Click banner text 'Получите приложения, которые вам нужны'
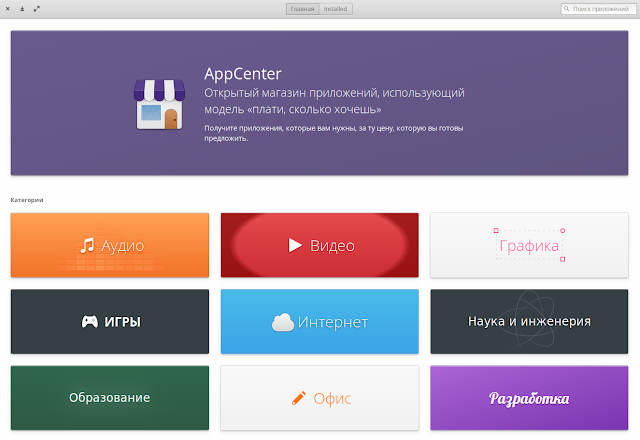This screenshot has height=440, width=640. (281, 128)
